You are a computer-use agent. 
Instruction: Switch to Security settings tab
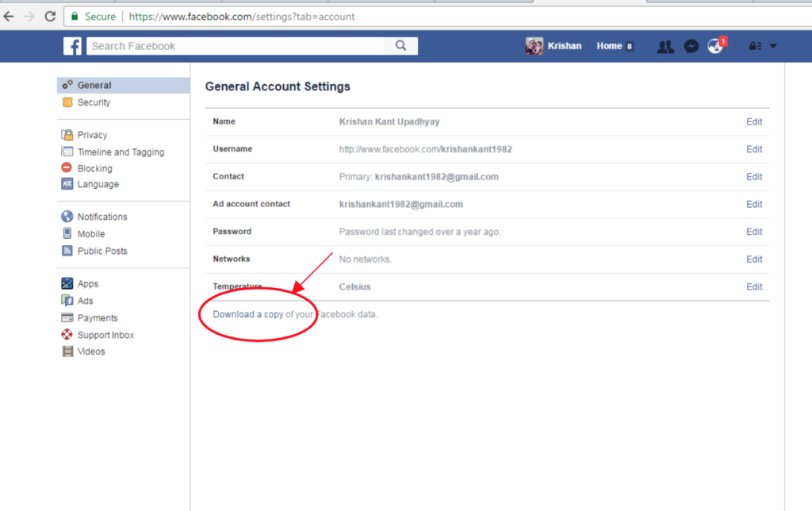pyautogui.click(x=94, y=102)
